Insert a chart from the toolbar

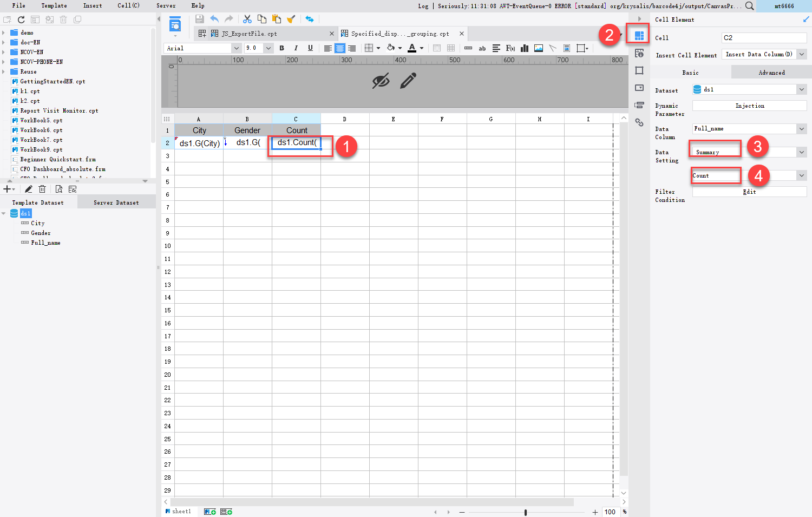click(524, 48)
